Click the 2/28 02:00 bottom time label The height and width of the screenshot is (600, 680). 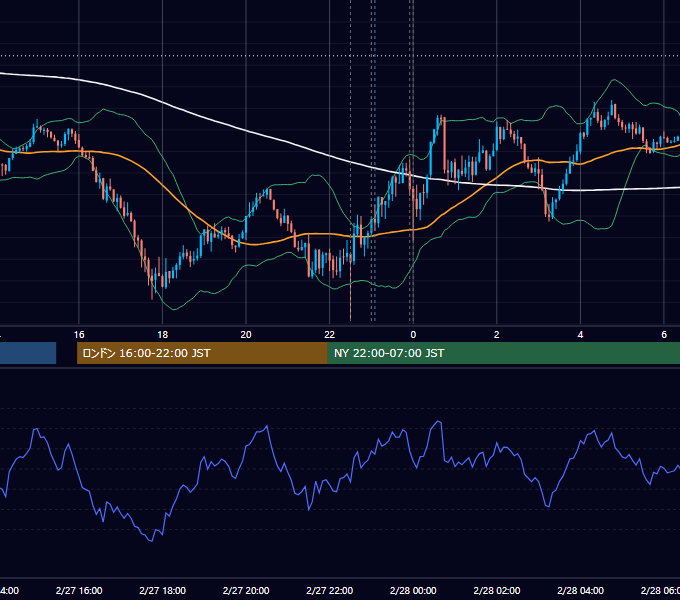[x=497, y=591]
